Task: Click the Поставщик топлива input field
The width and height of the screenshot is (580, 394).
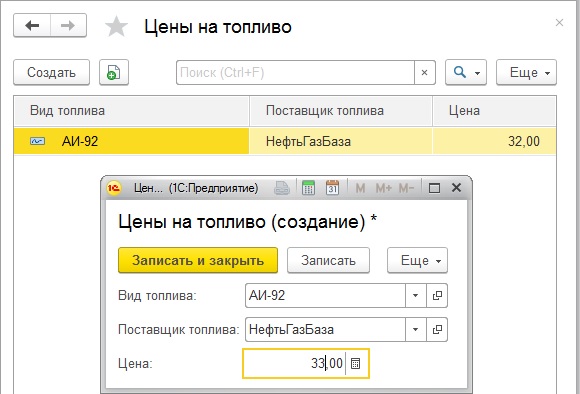Action: [325, 329]
